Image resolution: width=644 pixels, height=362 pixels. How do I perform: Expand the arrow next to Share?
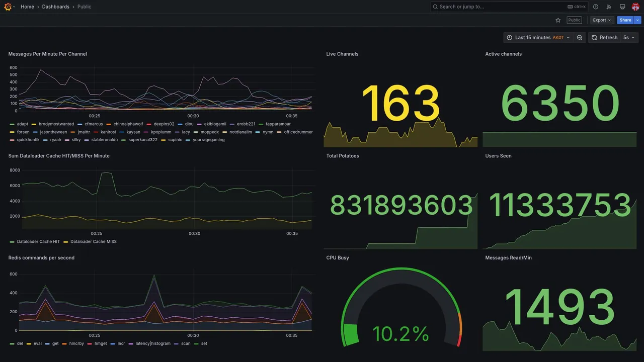(638, 20)
